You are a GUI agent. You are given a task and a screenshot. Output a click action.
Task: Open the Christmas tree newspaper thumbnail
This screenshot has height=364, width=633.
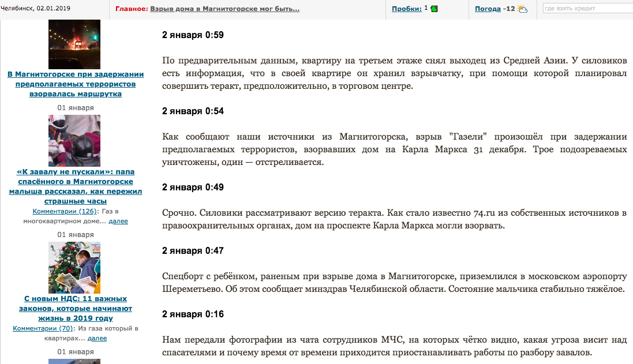coord(74,268)
